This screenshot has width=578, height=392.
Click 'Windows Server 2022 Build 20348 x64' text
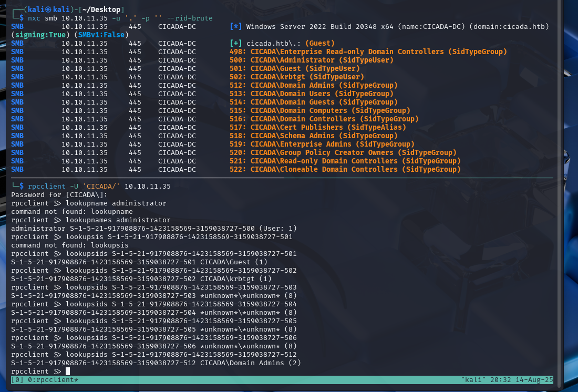(319, 27)
